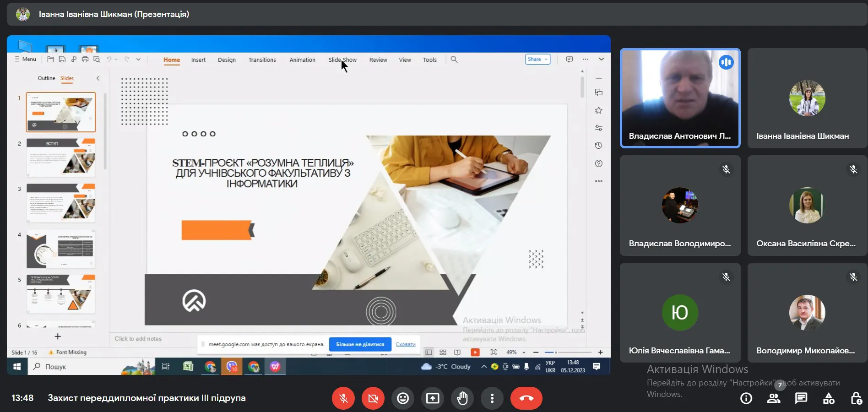Open slide transition pane icon in right sidebar
868x412 pixels.
(x=598, y=92)
